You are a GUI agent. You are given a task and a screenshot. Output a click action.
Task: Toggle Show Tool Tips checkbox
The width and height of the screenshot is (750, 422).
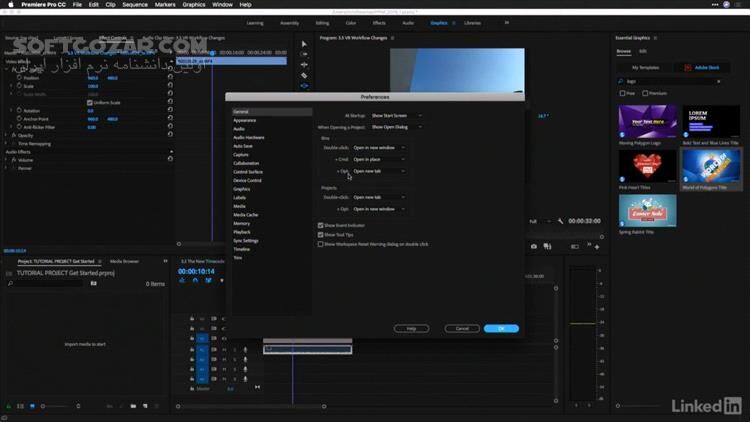pos(320,235)
